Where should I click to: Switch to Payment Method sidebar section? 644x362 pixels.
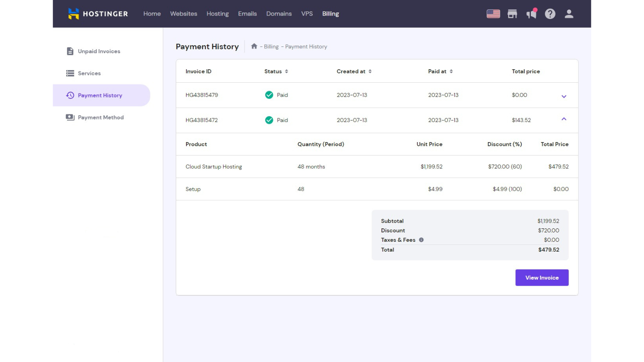[x=101, y=118]
